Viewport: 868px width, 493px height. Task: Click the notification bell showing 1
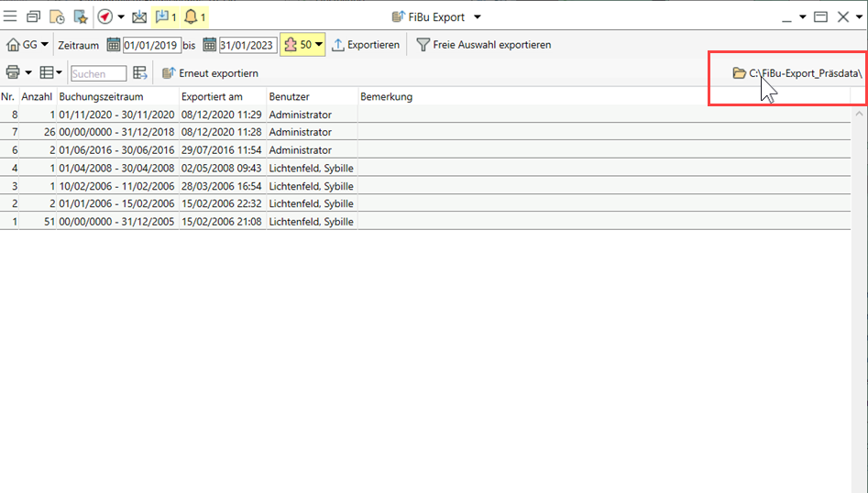click(x=194, y=16)
